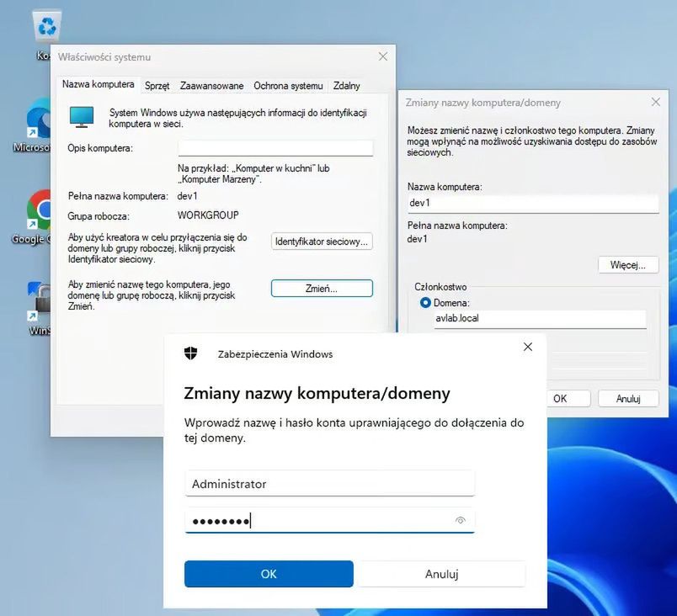Click the WORKGROUP workgroup value
The image size is (677, 616).
coord(208,215)
